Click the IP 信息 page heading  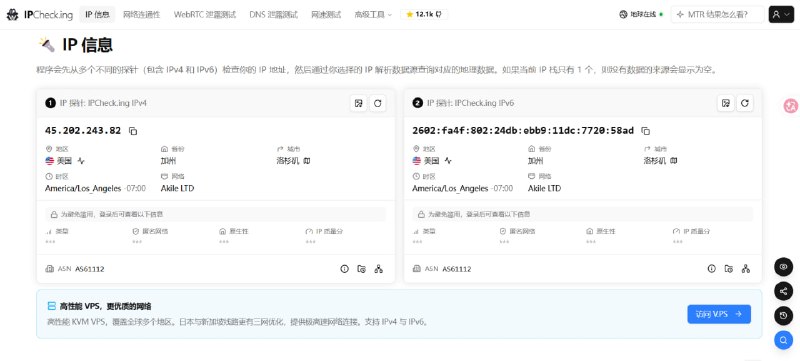point(87,45)
